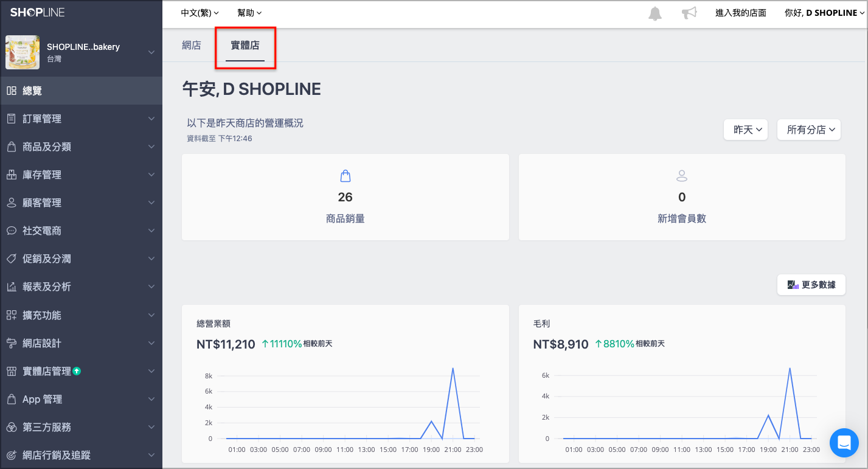This screenshot has width=868, height=469.
Task: Click the 訂單管理 order icon
Action: coord(11,119)
